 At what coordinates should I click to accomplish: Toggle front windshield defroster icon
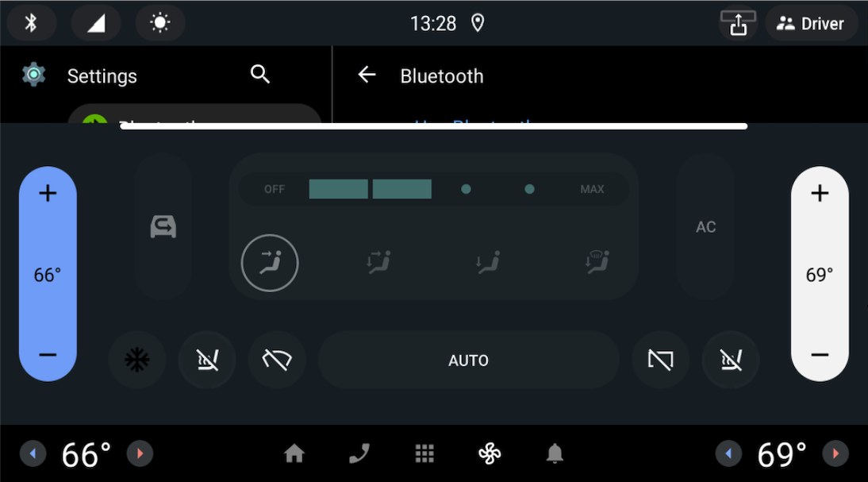277,361
